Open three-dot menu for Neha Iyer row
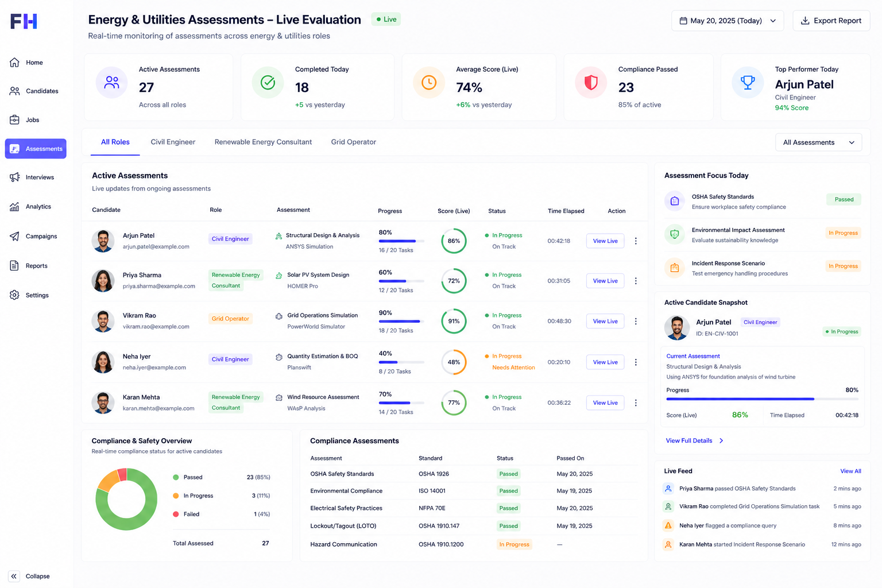Viewport: 882px width, 588px height. 636,362
